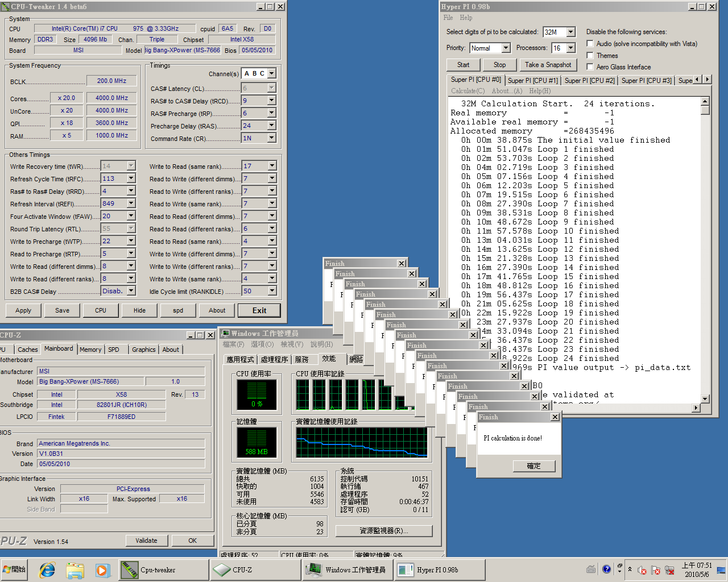The height and width of the screenshot is (582, 728).
Task: Enable Audio service disable checkbox in Hyper PI
Action: tap(590, 44)
